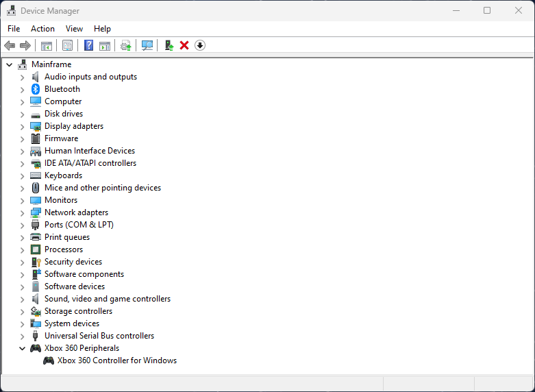Click the Mainframe computer root icon
This screenshot has height=392, width=535.
pyautogui.click(x=23, y=64)
